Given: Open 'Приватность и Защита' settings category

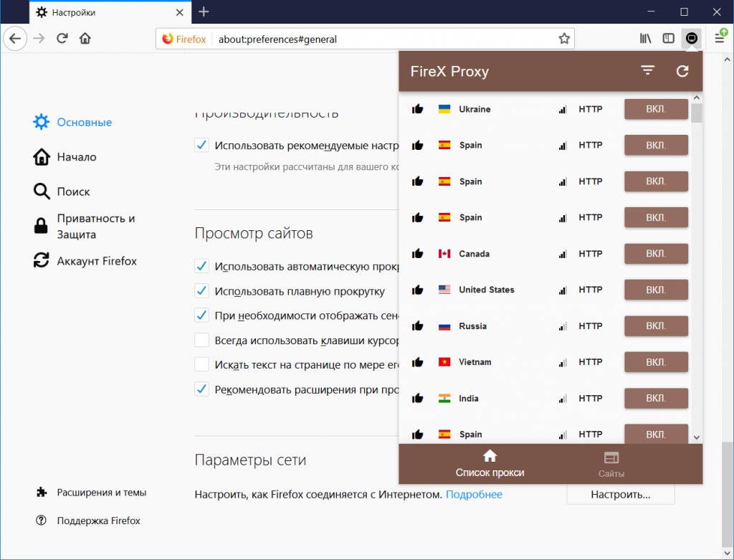Looking at the screenshot, I should click(x=85, y=226).
